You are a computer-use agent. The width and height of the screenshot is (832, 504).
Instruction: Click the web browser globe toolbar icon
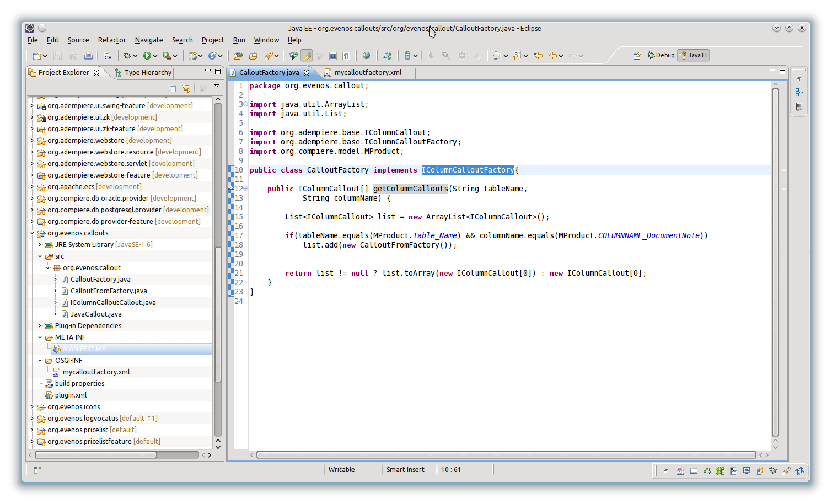[x=366, y=56]
